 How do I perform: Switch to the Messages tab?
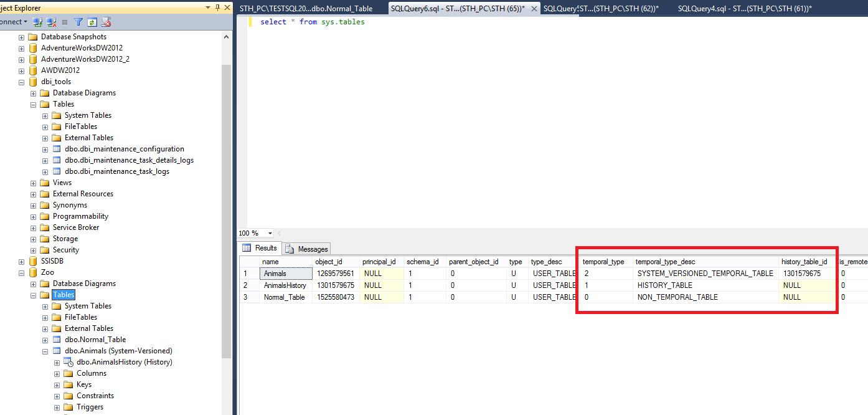pos(306,249)
